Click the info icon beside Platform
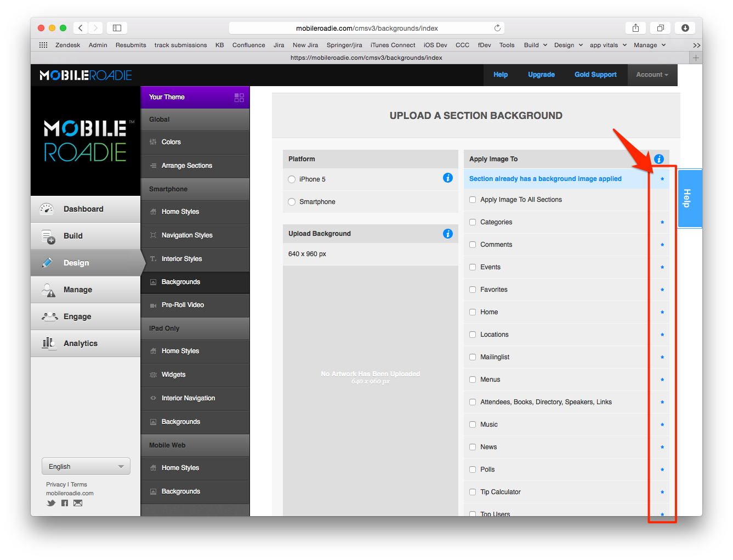The width and height of the screenshot is (733, 560). pos(447,178)
